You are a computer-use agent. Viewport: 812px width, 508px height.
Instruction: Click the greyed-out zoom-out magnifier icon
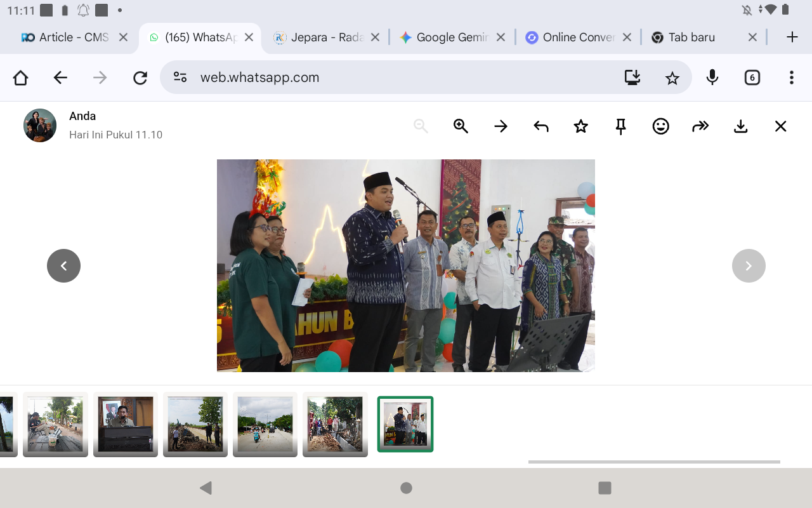[421, 126]
